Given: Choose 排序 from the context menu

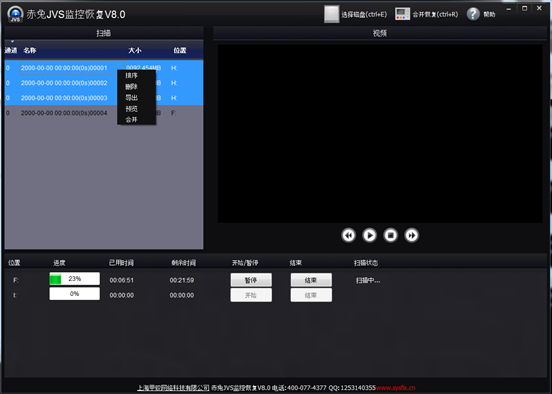Looking at the screenshot, I should point(131,75).
